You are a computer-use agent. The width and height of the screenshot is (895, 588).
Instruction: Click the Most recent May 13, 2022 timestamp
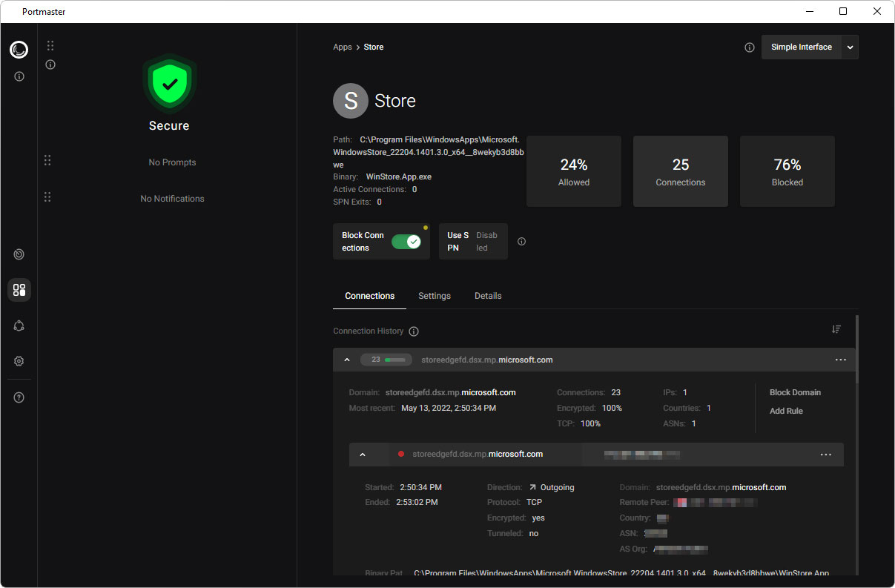[449, 408]
